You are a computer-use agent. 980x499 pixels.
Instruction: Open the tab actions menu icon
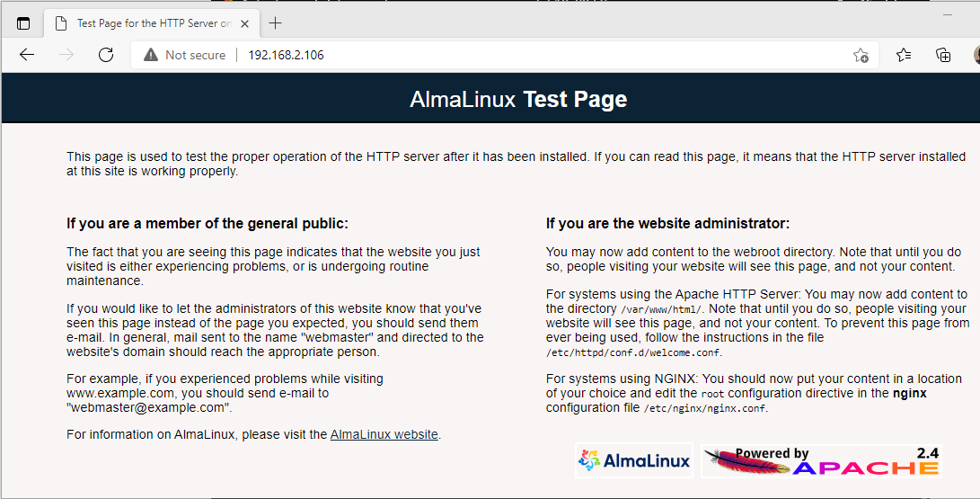click(23, 23)
